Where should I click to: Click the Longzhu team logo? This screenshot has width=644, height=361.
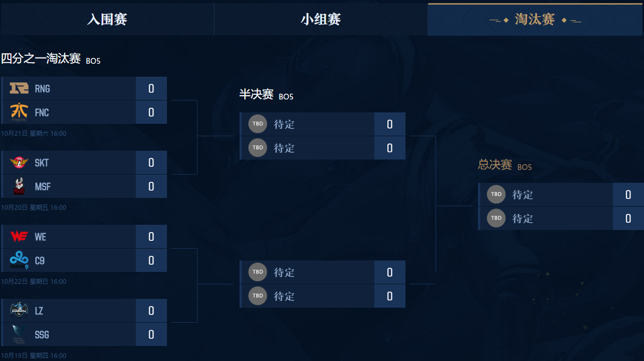point(19,311)
